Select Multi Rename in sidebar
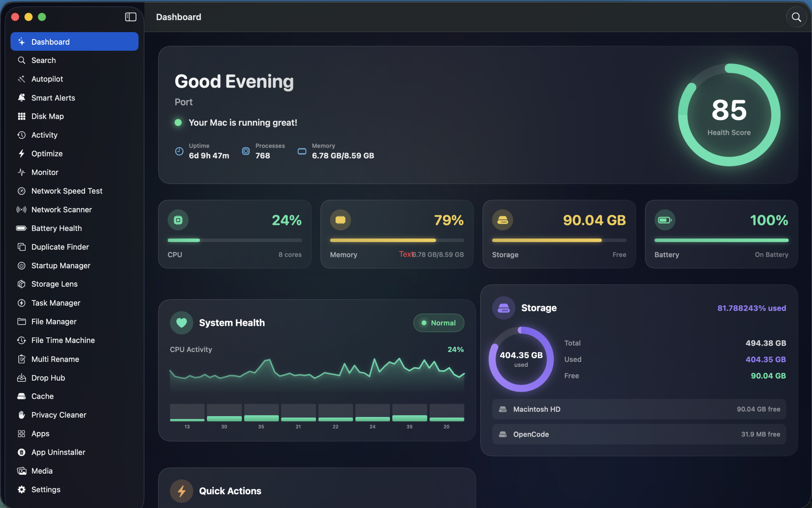The width and height of the screenshot is (812, 508). (75, 359)
